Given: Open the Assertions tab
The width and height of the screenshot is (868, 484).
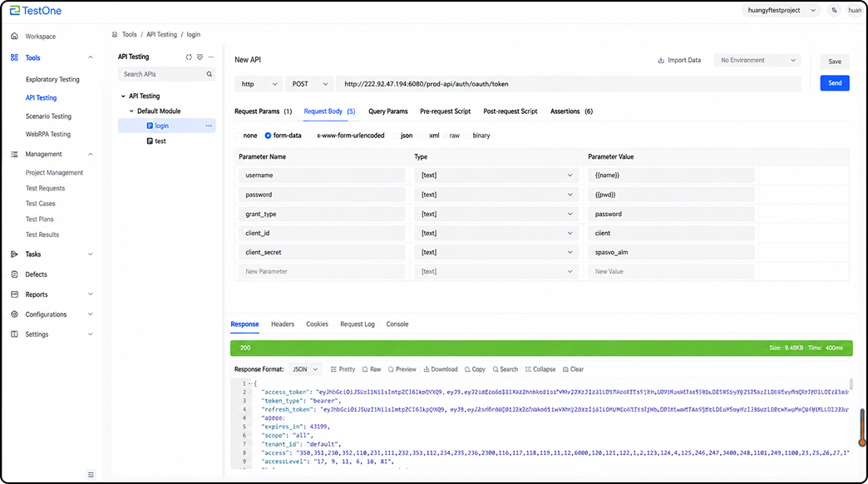Looking at the screenshot, I should 571,111.
